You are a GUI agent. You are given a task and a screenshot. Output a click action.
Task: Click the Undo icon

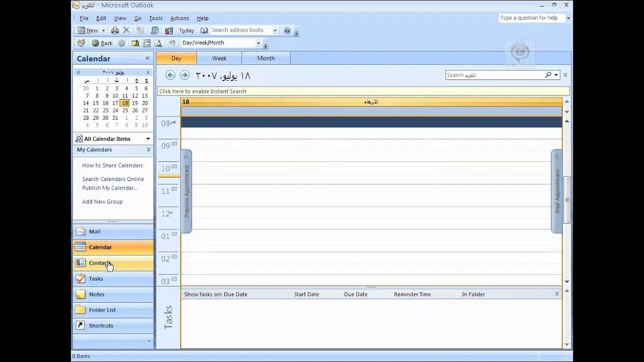pos(172,43)
